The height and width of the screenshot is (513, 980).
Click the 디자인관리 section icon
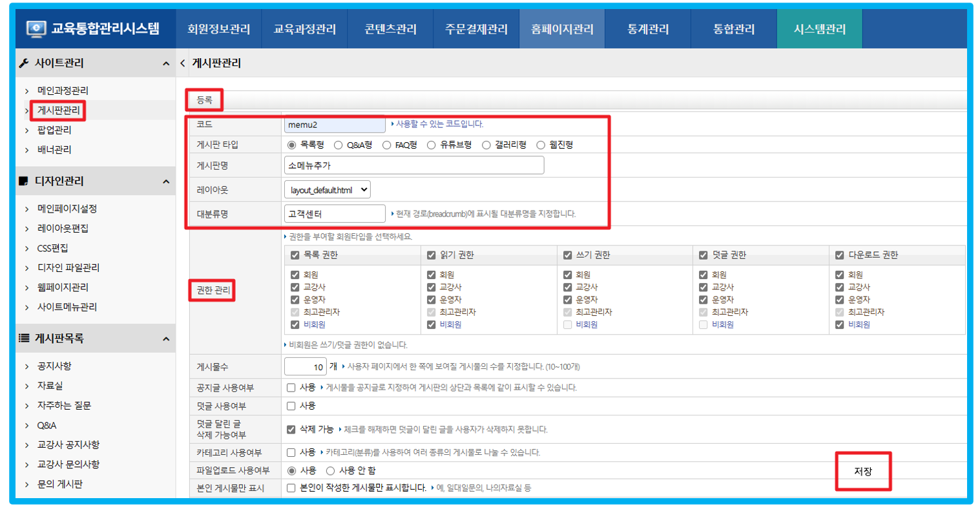click(24, 182)
